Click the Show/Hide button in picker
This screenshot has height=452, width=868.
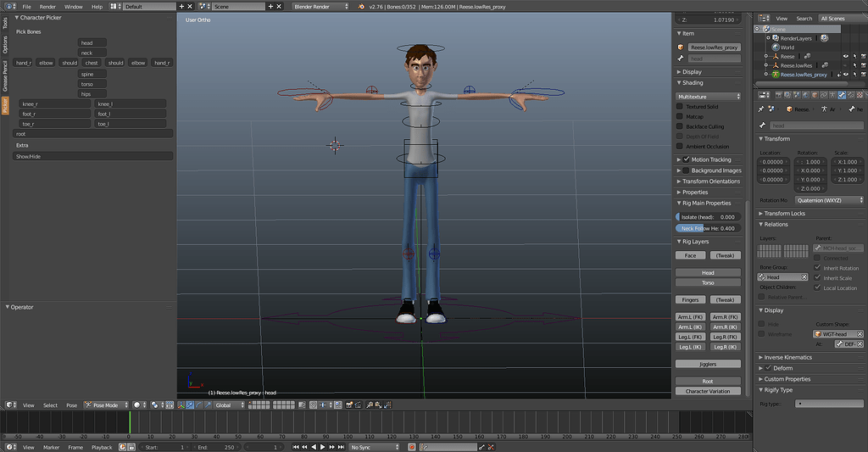point(92,156)
